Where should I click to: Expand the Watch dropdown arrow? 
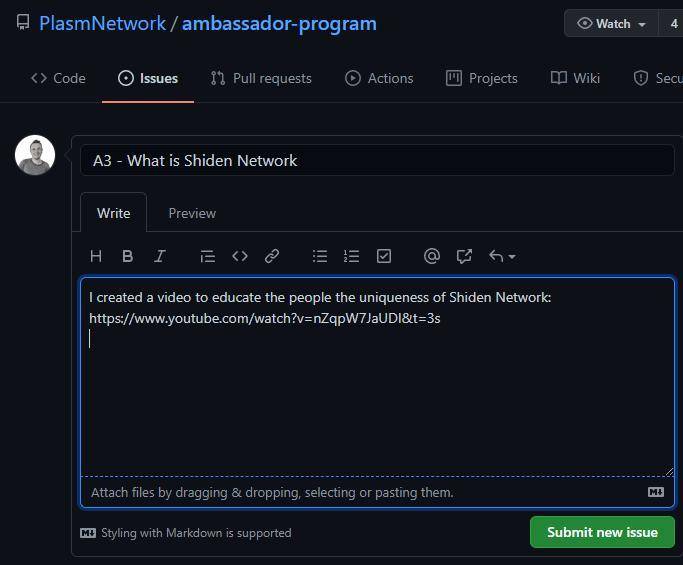coord(642,24)
